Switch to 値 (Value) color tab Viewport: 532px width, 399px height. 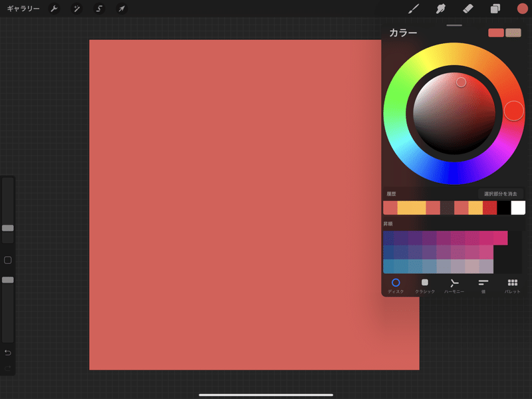tap(483, 286)
